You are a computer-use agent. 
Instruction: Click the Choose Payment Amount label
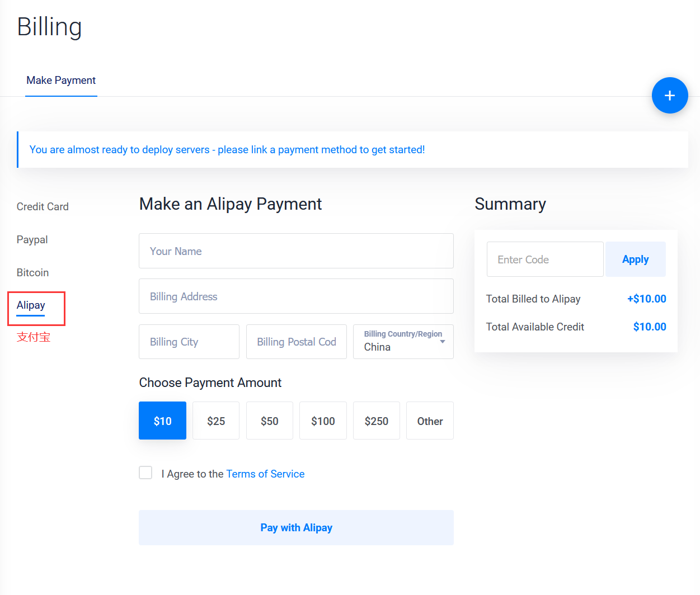(210, 383)
